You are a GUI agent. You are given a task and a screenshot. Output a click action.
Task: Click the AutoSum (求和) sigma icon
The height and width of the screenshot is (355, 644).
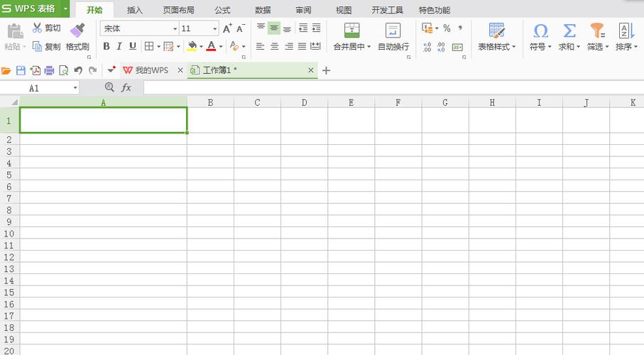(x=569, y=31)
